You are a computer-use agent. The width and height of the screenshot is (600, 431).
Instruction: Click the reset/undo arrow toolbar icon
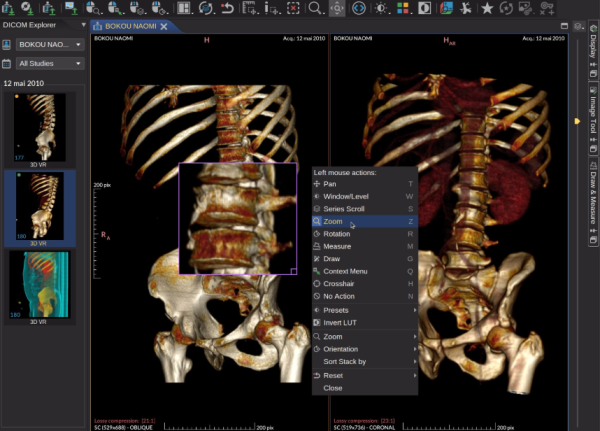point(227,8)
